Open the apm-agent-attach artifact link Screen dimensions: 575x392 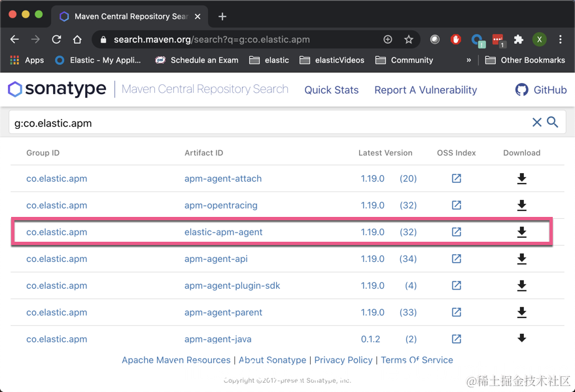(x=223, y=178)
